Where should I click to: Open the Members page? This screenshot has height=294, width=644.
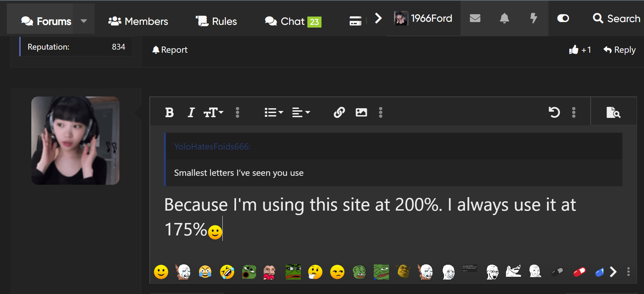point(138,21)
